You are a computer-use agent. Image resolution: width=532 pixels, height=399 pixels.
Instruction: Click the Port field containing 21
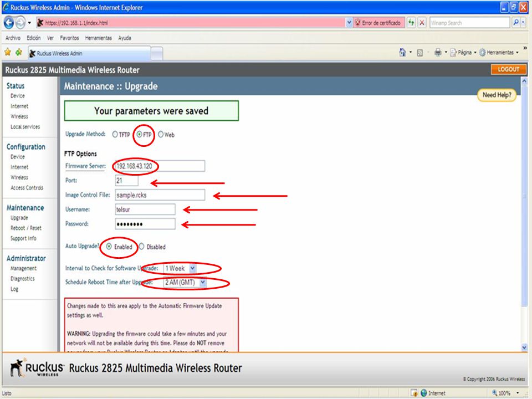pyautogui.click(x=126, y=181)
